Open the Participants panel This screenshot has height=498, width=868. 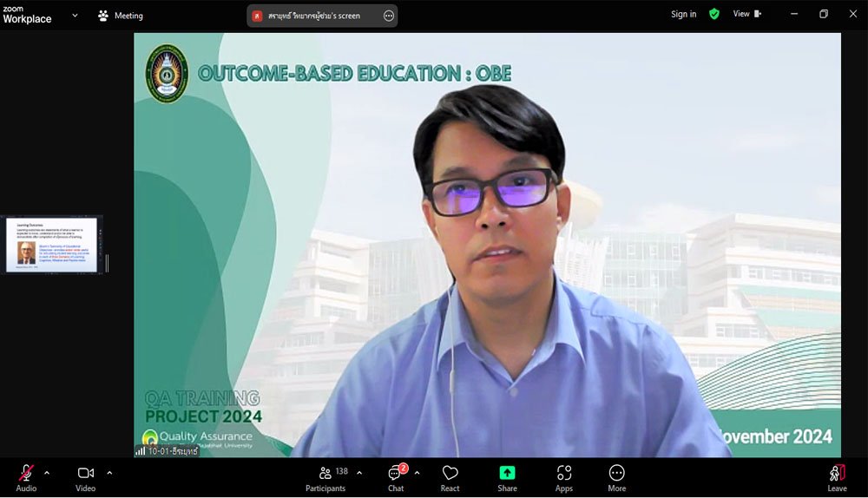325,476
